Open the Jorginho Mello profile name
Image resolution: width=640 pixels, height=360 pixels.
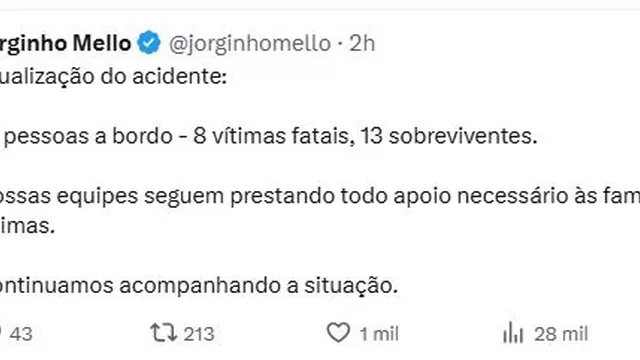pyautogui.click(x=65, y=43)
